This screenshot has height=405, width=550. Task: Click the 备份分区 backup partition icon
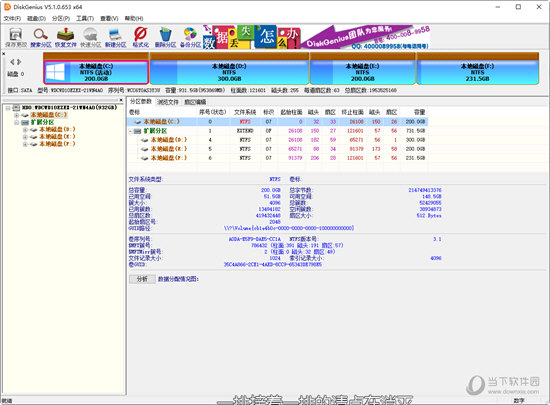190,37
